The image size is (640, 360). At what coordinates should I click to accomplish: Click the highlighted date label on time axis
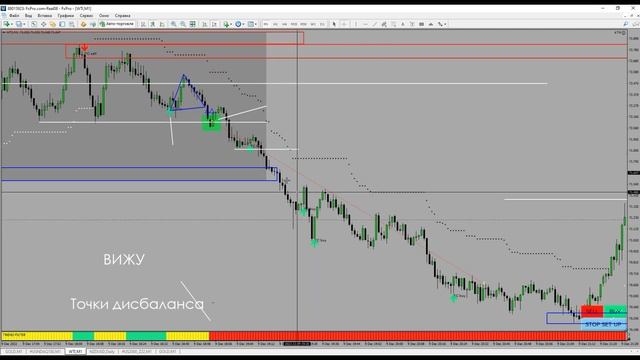297,344
